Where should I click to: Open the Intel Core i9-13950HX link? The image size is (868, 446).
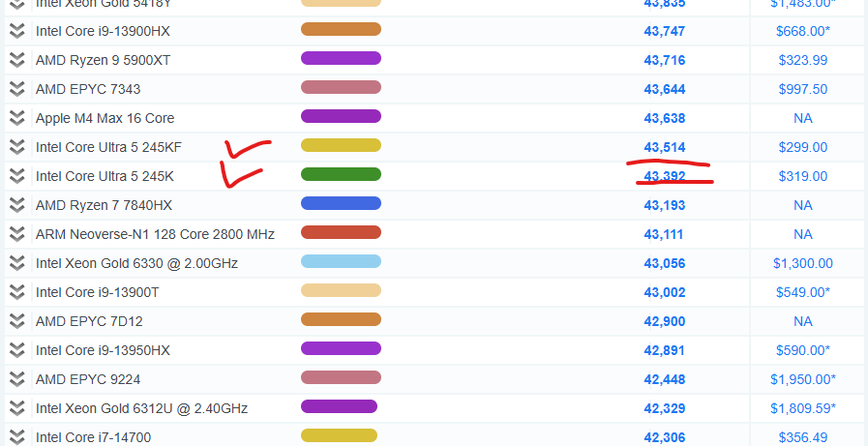[x=103, y=351]
